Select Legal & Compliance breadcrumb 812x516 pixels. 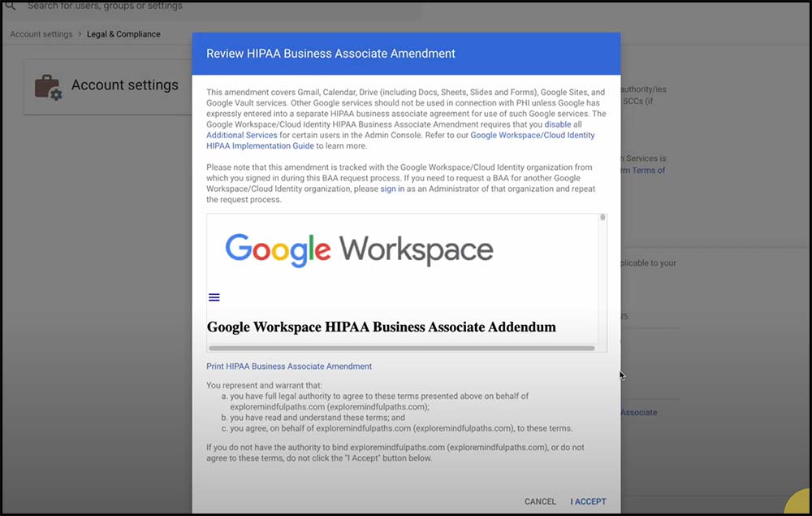(x=123, y=34)
